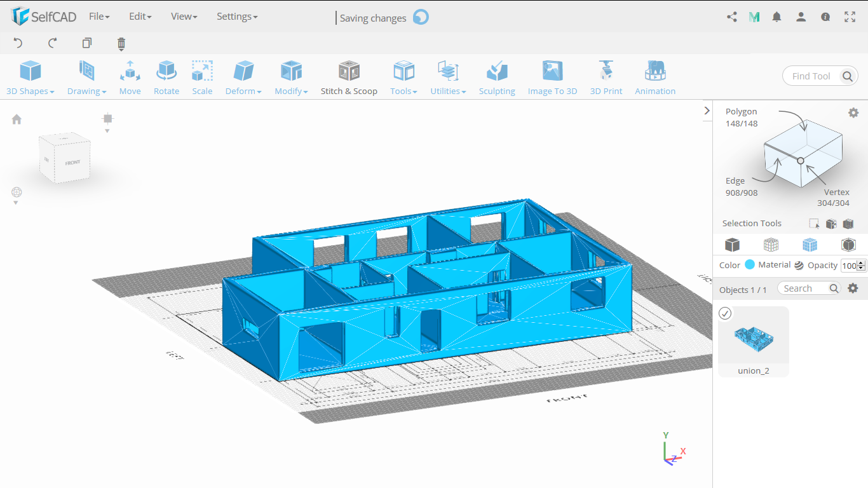
Task: Open the Tools dropdown
Action: click(403, 78)
